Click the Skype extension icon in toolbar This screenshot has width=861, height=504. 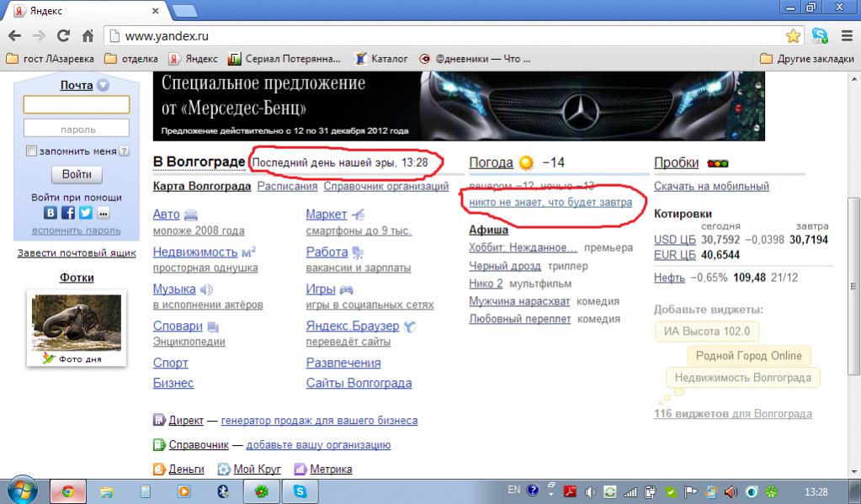[x=819, y=36]
